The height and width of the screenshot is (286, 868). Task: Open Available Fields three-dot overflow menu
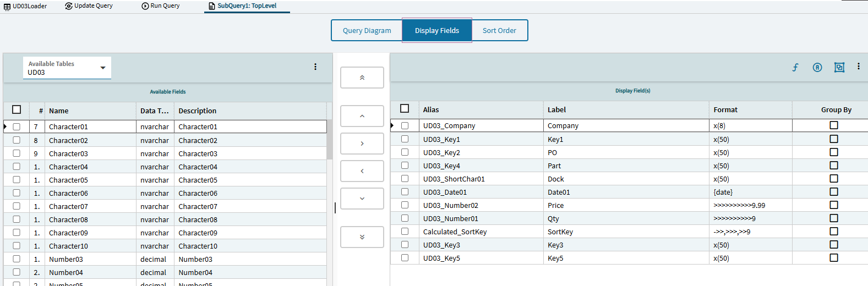(x=315, y=67)
